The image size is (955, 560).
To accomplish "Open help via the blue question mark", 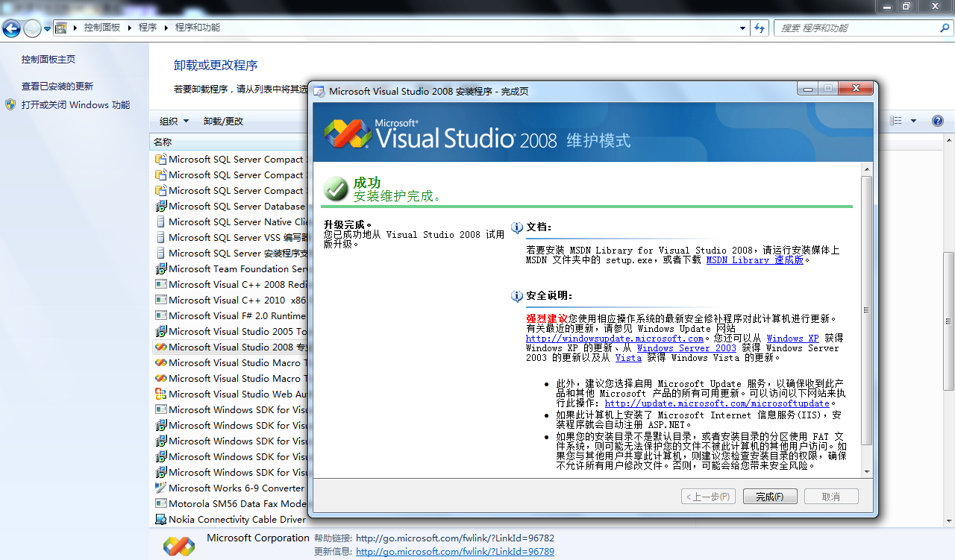I will coord(938,121).
